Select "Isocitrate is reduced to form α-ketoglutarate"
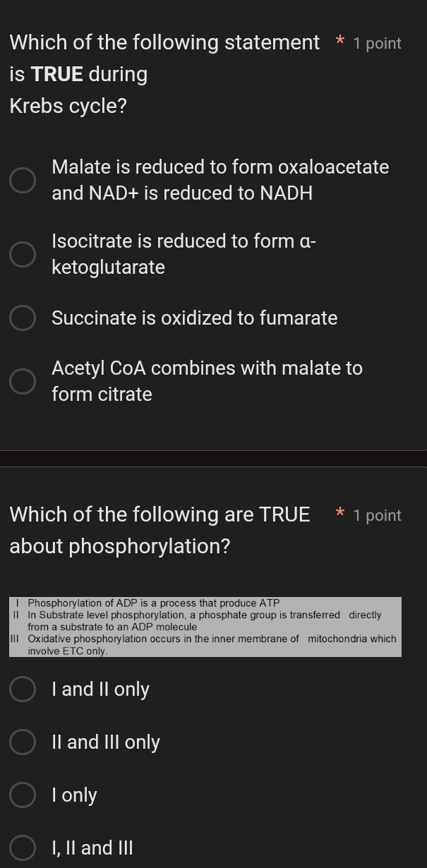 [22, 254]
